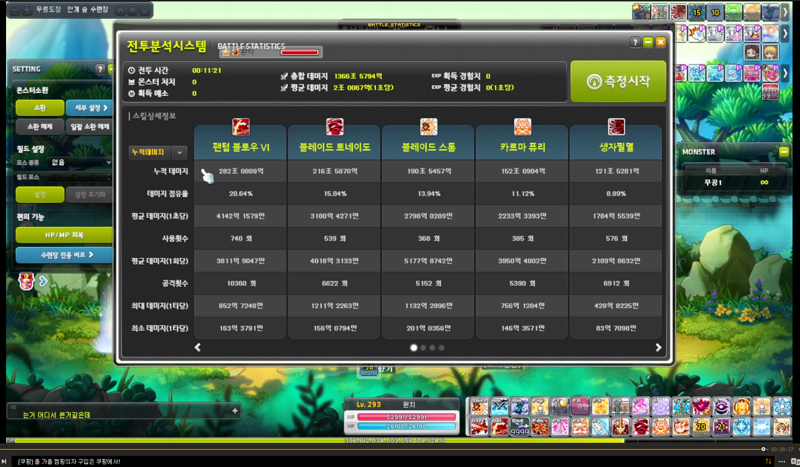The image size is (800, 467).
Task: Click the gift box icon under Setting panel
Action: tap(26, 281)
